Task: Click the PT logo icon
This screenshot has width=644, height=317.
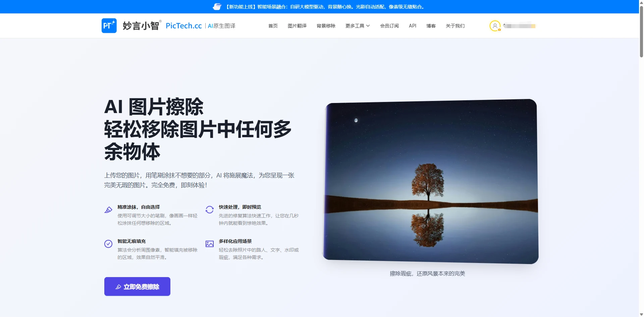Action: [x=109, y=25]
